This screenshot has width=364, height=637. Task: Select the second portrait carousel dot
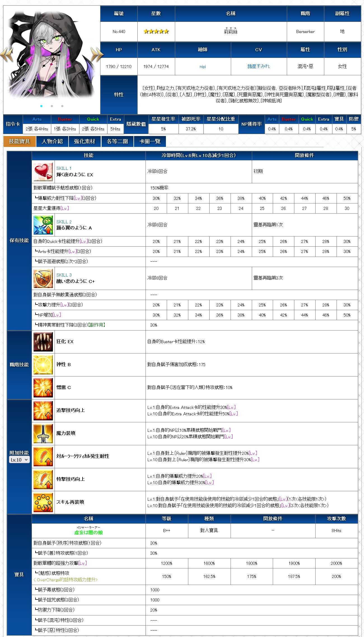52,106
